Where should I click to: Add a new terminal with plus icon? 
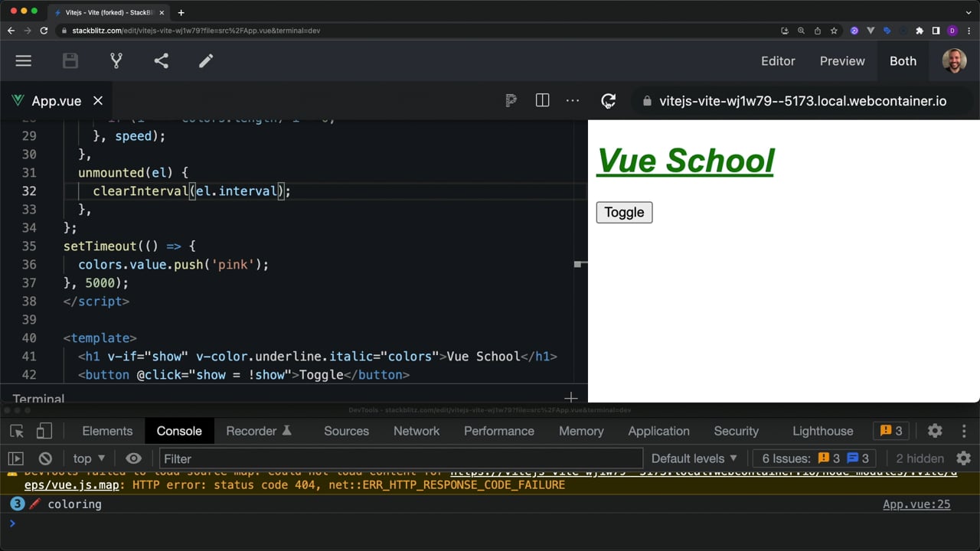pyautogui.click(x=570, y=397)
